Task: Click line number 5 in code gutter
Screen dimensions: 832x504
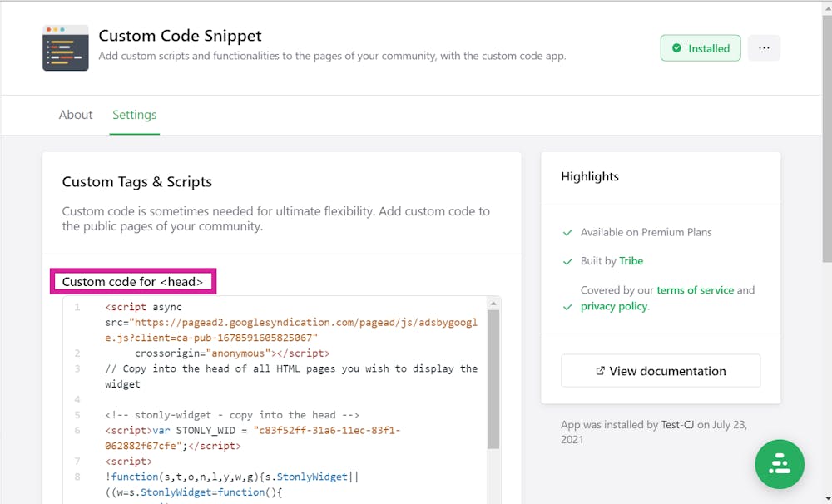Action: coord(77,415)
